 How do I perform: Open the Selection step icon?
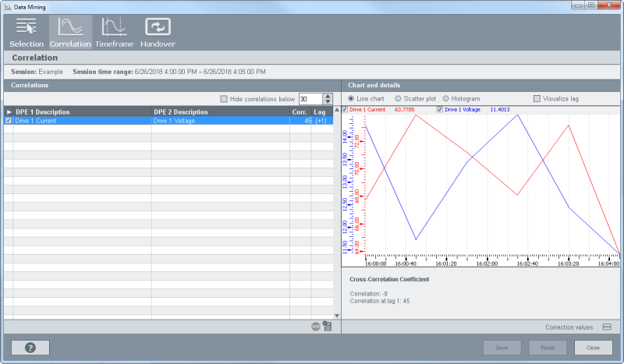(x=27, y=31)
